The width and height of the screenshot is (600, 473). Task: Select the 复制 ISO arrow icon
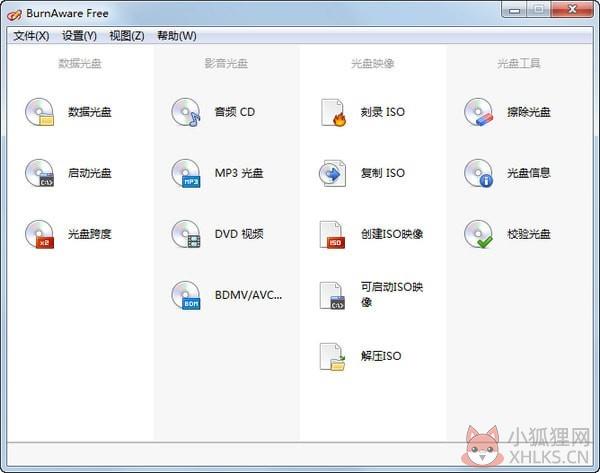333,173
